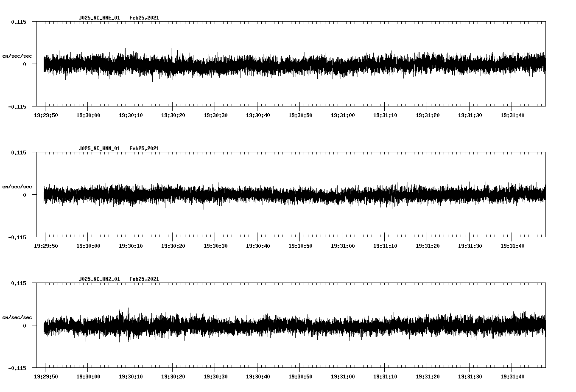The height and width of the screenshot is (392, 576).
Task: Select the J025_NC_HNE_01 channel label
Action: 99,18
